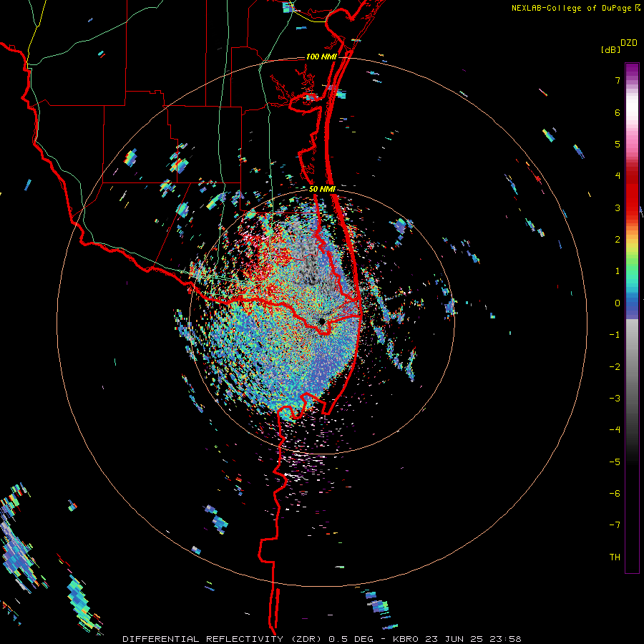644x644 pixels.
Task: Click the scale value "-7" label
Action: pos(615,525)
